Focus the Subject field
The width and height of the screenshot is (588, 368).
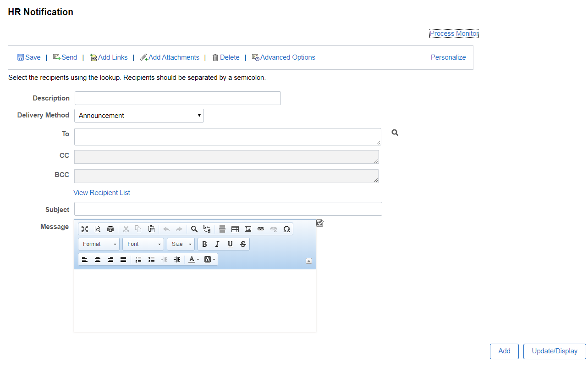coord(228,209)
